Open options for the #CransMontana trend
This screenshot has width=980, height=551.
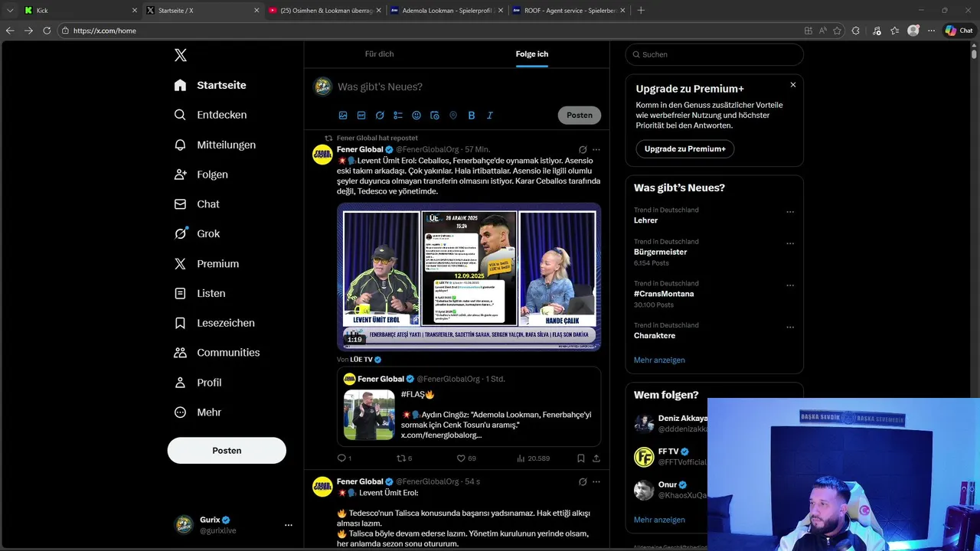pos(790,285)
